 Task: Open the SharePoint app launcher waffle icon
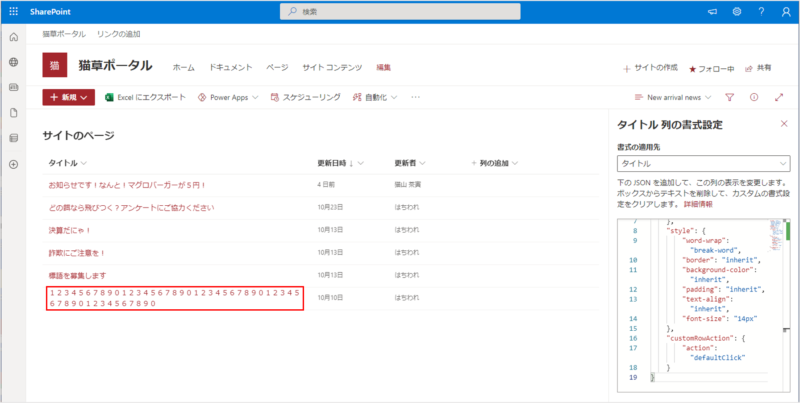click(13, 11)
